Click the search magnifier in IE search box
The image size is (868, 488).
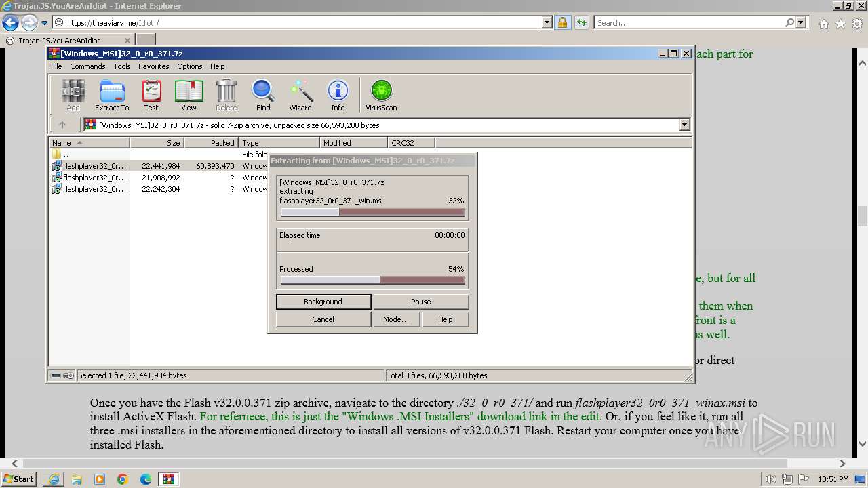(789, 22)
